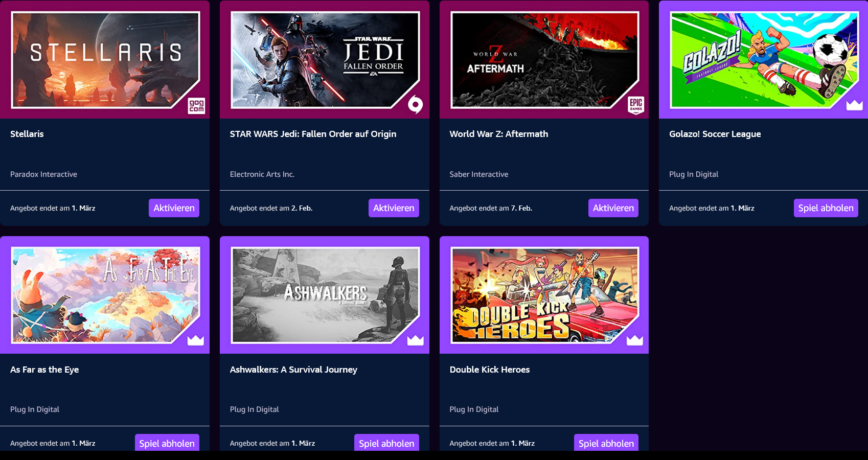The image size is (868, 460).
Task: Click Spiel abholen for Ashwalkers
Action: (x=386, y=443)
